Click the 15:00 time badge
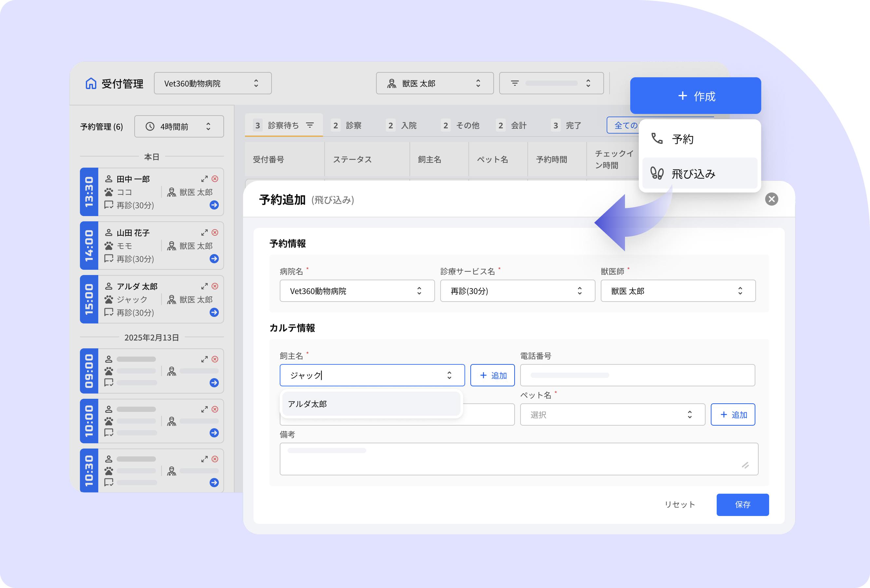870x588 pixels. pyautogui.click(x=89, y=299)
